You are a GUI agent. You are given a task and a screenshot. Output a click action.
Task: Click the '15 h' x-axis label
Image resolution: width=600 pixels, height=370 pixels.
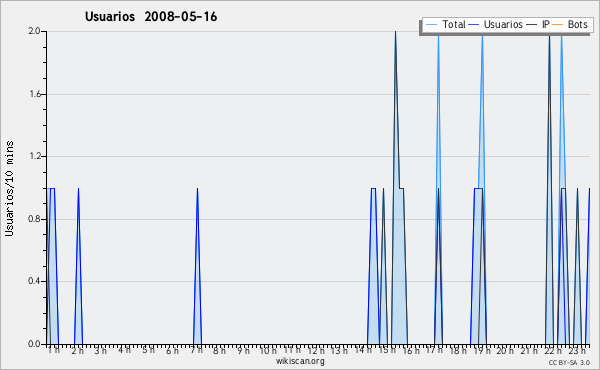point(387,350)
